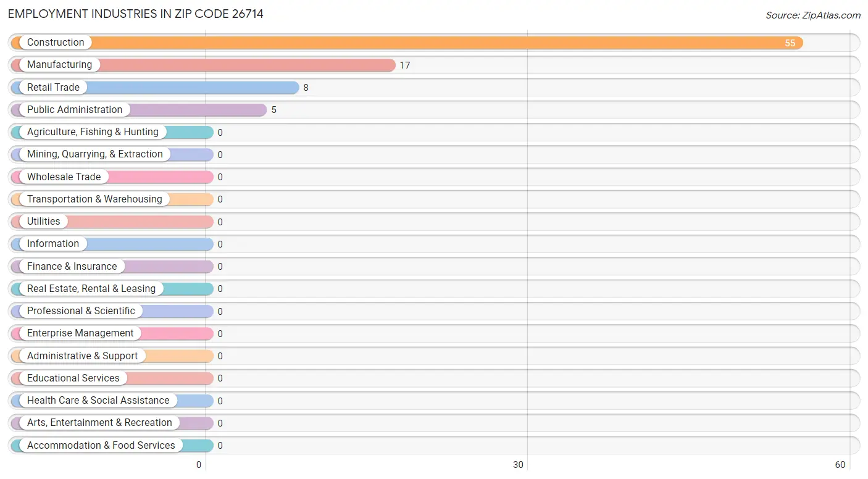
Task: Select the Manufacturing label
Action: coord(59,65)
